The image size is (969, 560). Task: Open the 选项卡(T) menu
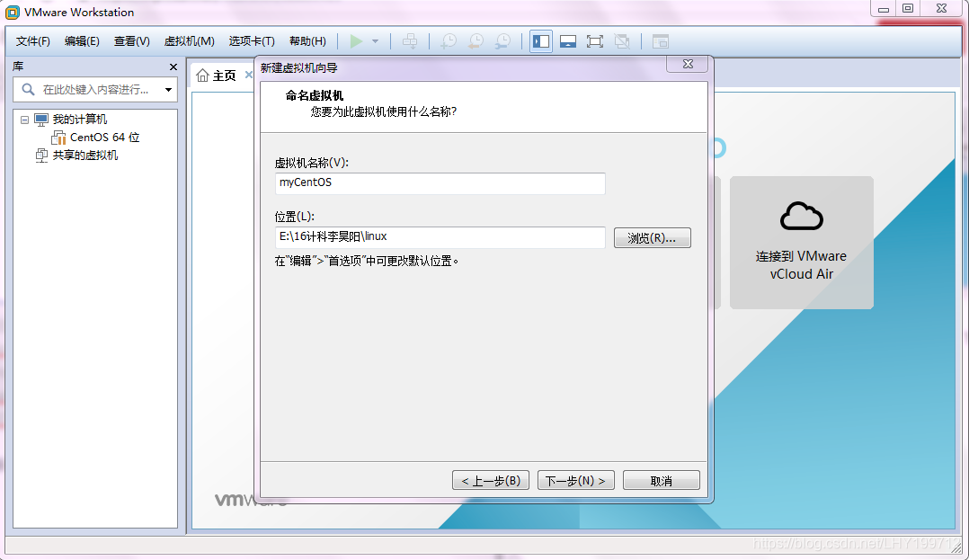(x=252, y=40)
